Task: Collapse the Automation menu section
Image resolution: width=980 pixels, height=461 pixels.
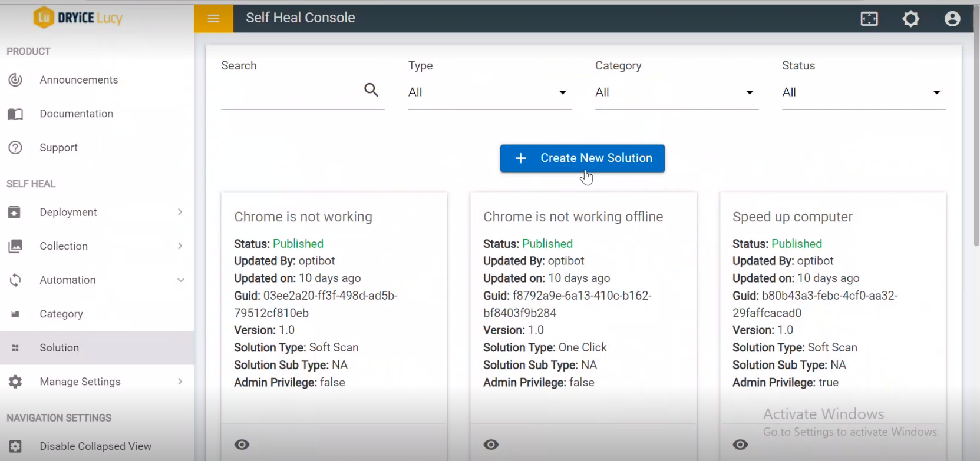Action: click(x=180, y=280)
